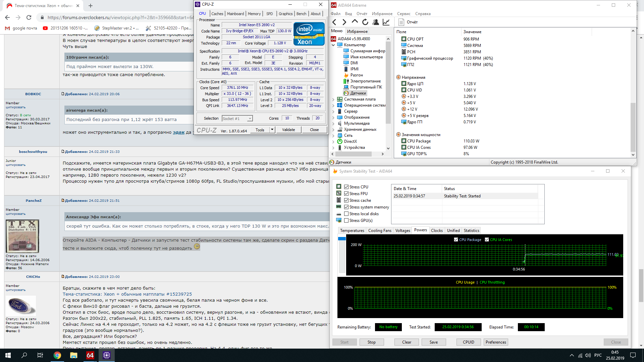Open Windows Start menu

tap(8, 355)
